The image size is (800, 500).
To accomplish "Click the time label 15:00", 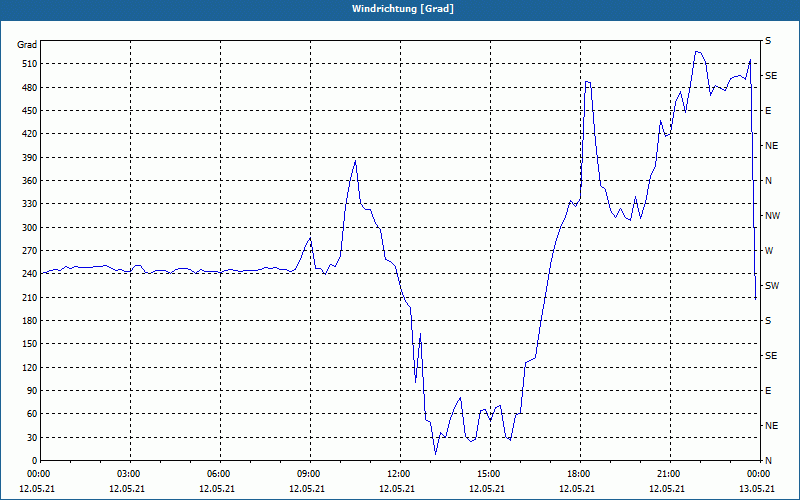I will pyautogui.click(x=487, y=474).
